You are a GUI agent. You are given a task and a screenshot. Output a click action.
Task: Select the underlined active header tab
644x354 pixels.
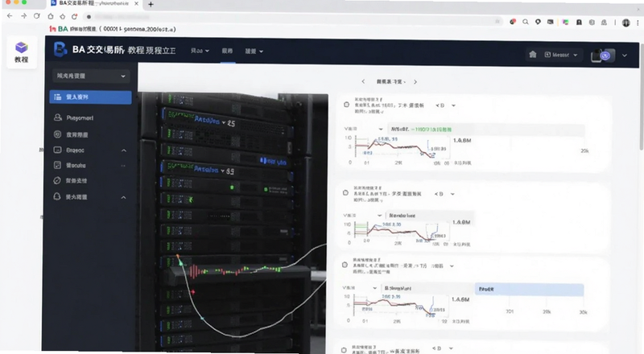[227, 51]
